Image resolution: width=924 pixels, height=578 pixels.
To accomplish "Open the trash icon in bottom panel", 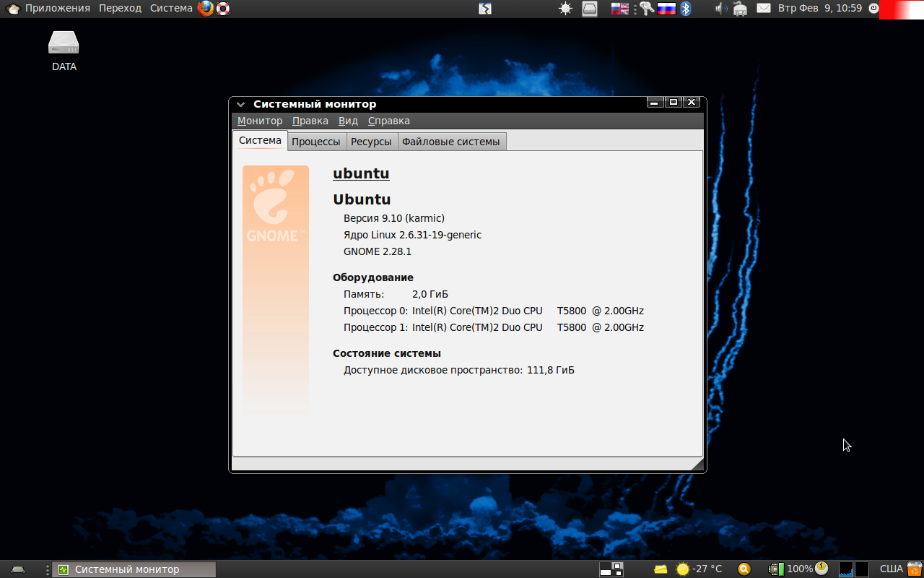I will point(915,569).
